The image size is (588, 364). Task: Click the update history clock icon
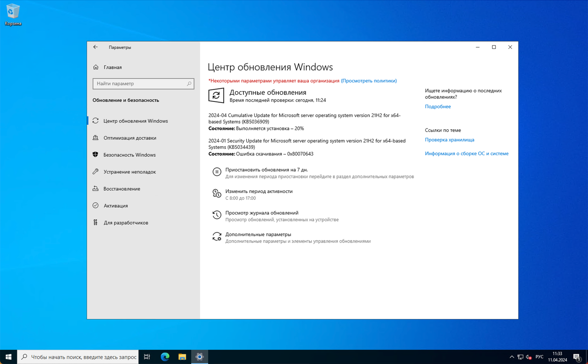217,215
